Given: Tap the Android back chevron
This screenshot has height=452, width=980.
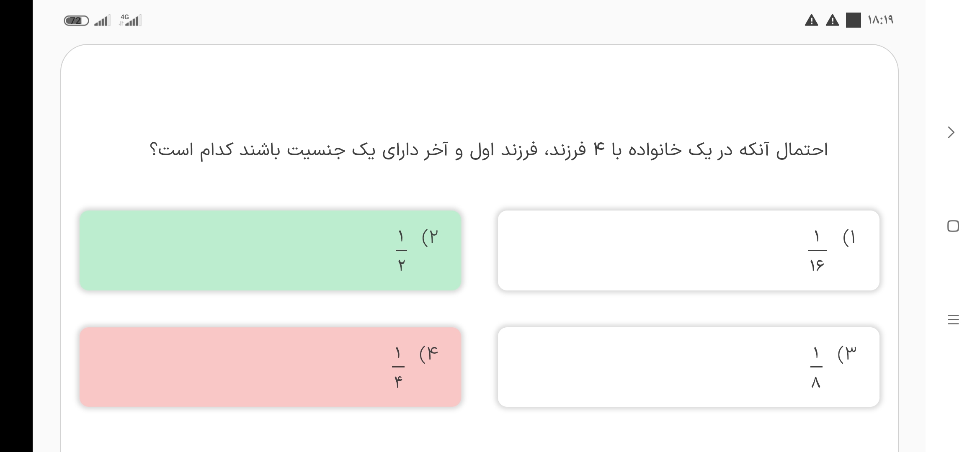Looking at the screenshot, I should 951,132.
